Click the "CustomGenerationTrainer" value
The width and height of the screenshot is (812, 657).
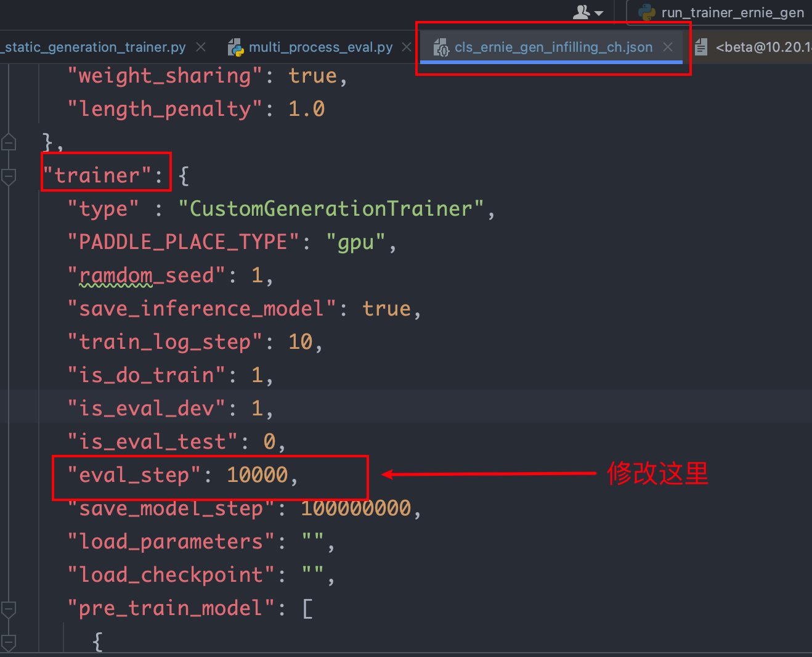pyautogui.click(x=331, y=209)
